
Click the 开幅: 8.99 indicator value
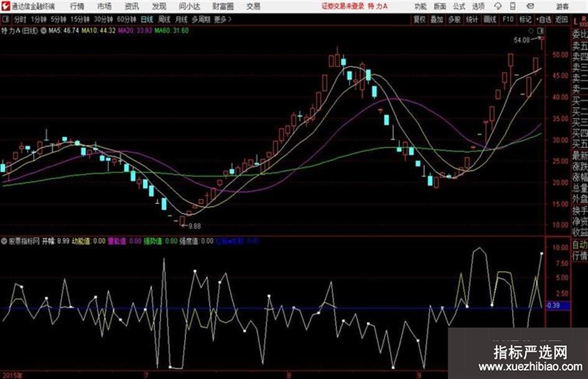[x=55, y=241]
